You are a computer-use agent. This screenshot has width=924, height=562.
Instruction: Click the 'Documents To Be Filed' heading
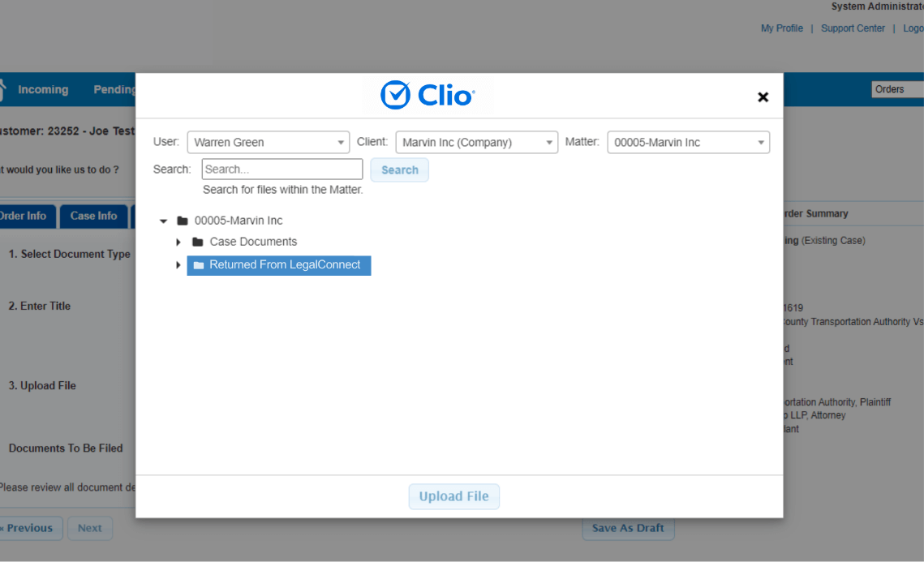(66, 448)
